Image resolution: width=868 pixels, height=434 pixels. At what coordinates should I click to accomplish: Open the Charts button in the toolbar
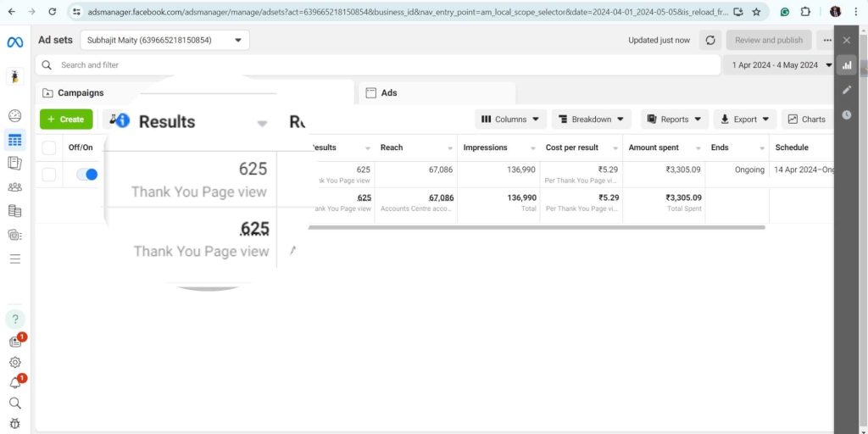(x=807, y=119)
